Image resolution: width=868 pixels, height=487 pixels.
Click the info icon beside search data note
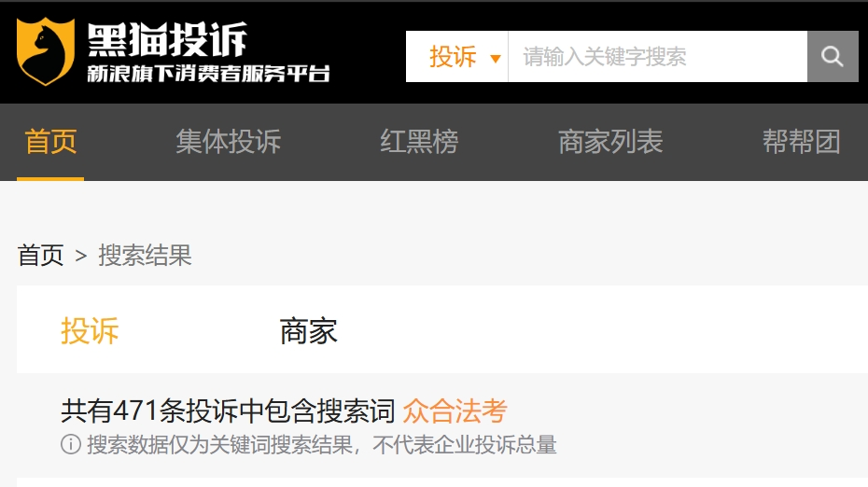71,444
